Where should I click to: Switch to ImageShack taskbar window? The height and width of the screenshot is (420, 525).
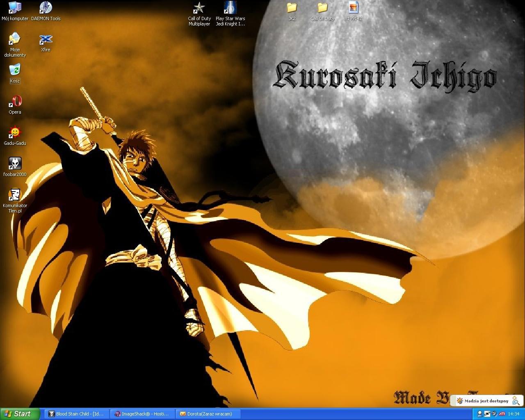(142, 414)
